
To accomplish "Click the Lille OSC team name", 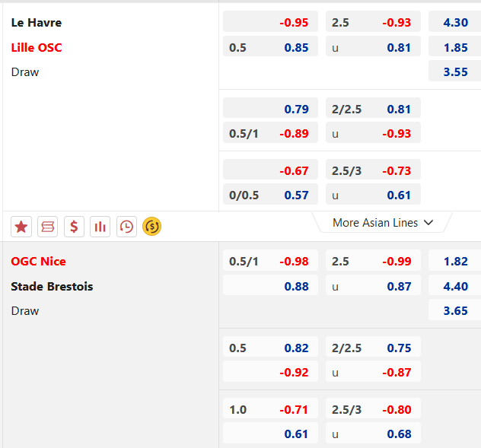I will coord(37,47).
